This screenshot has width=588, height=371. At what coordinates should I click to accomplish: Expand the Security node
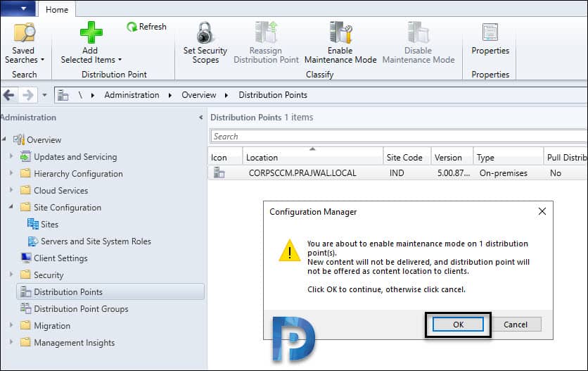click(11, 274)
